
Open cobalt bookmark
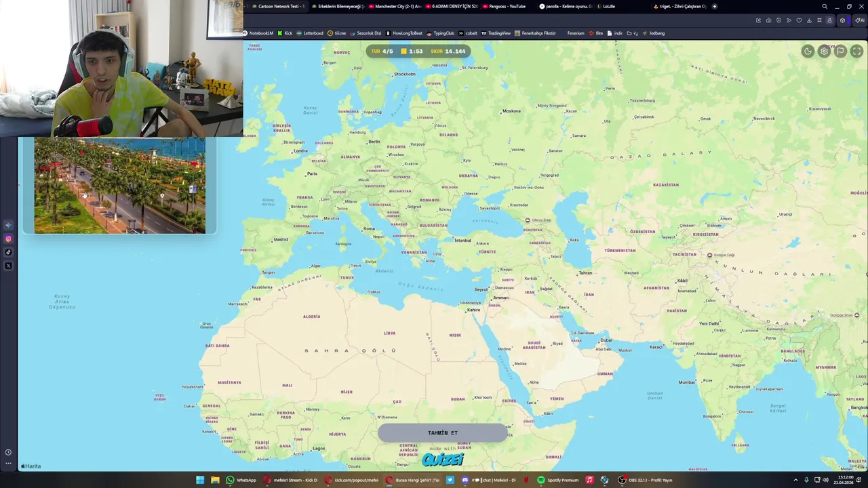[468, 33]
